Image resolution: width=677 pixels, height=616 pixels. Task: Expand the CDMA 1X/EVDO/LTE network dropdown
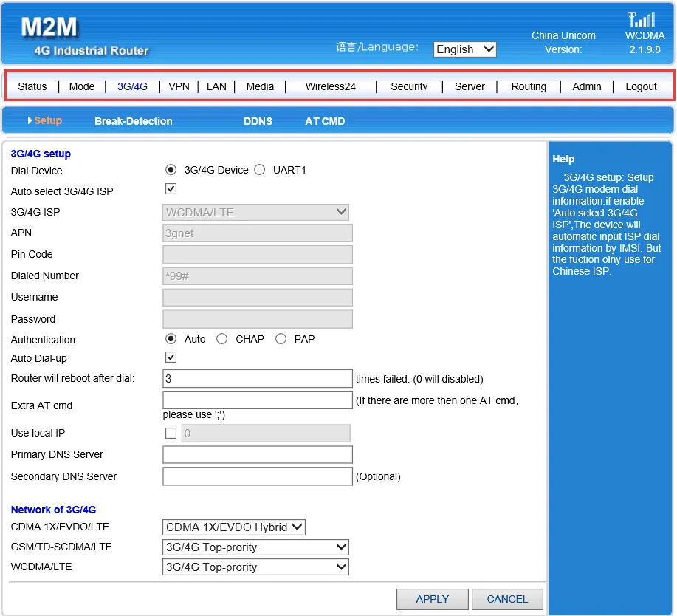click(x=233, y=527)
